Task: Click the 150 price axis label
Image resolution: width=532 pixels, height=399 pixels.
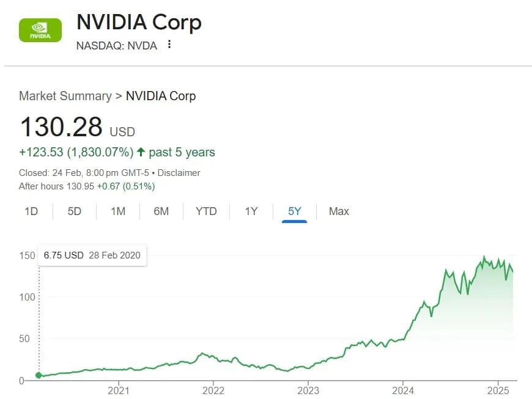Action: tap(27, 256)
